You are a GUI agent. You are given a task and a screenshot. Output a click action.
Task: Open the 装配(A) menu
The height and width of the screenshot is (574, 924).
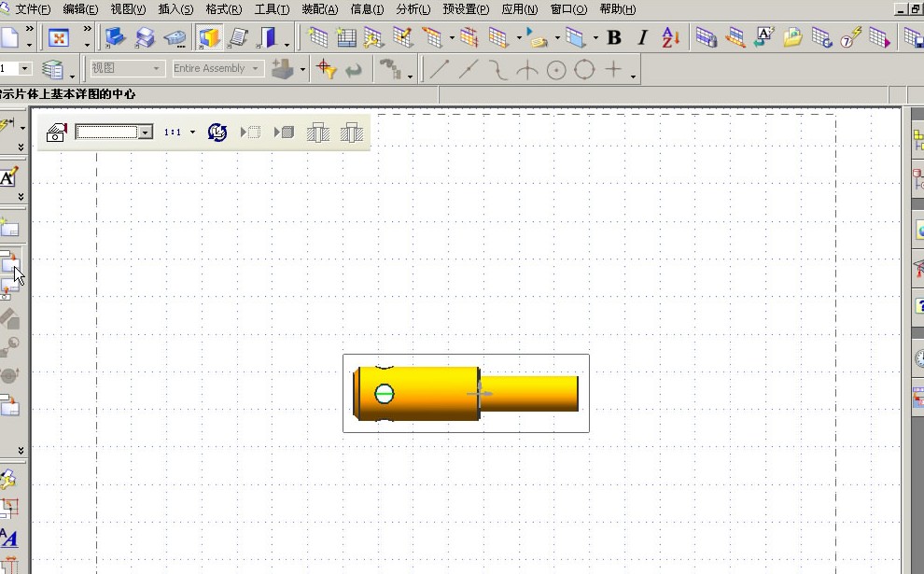point(320,9)
